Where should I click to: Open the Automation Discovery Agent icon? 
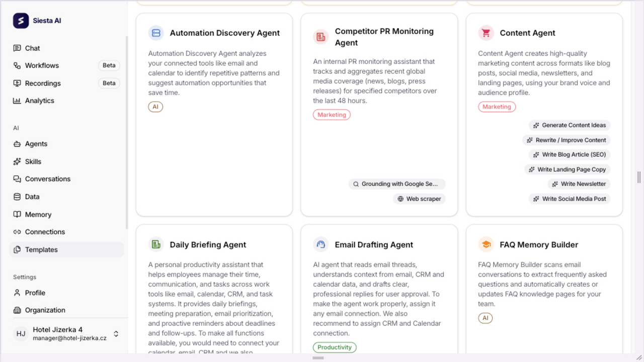point(156,33)
